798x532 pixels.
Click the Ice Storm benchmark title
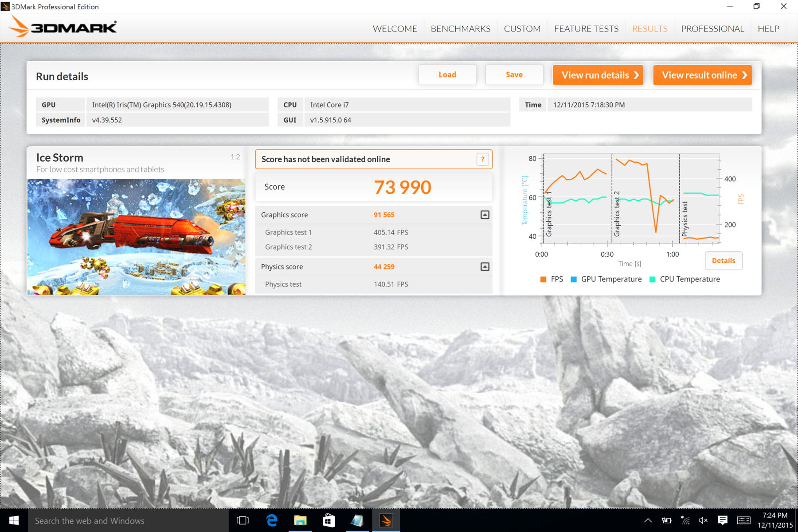pos(60,158)
